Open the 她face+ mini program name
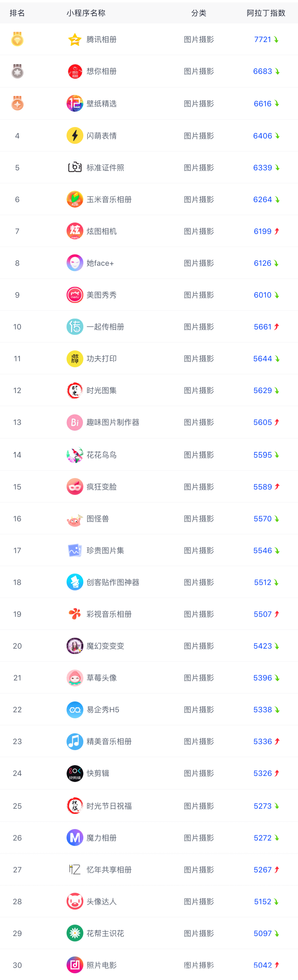 pos(100,263)
